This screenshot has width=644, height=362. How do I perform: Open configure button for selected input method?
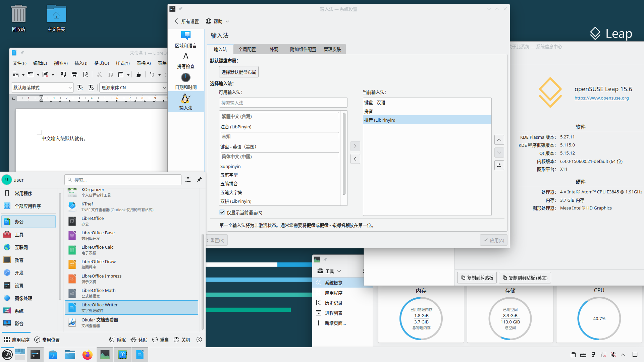(499, 165)
